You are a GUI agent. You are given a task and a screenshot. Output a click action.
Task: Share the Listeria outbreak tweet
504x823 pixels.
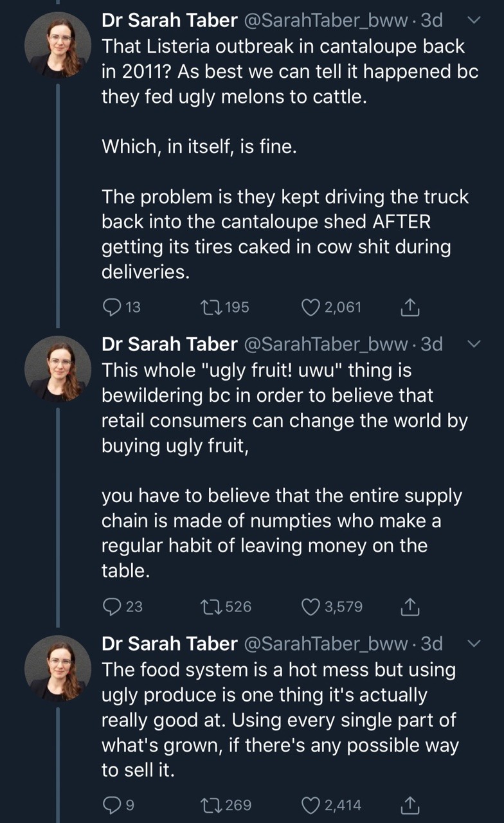(410, 307)
